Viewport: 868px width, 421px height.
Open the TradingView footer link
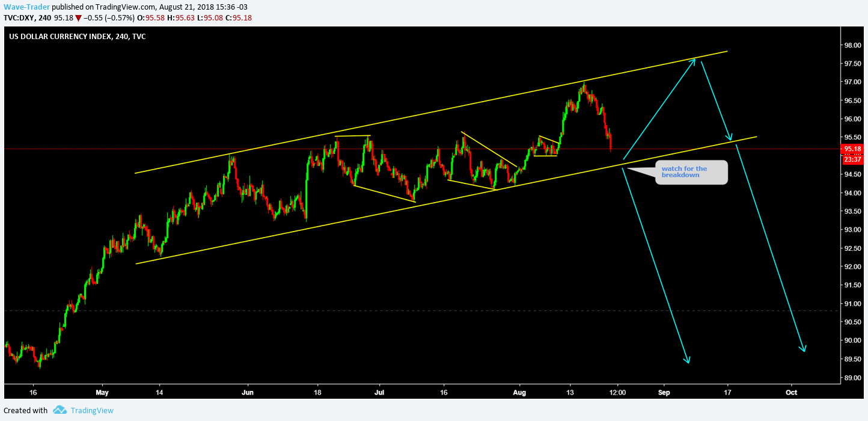(x=91, y=411)
